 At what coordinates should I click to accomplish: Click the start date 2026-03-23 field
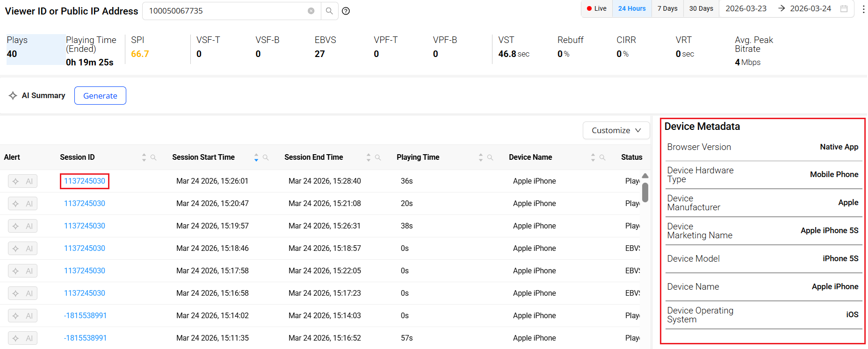[746, 8]
